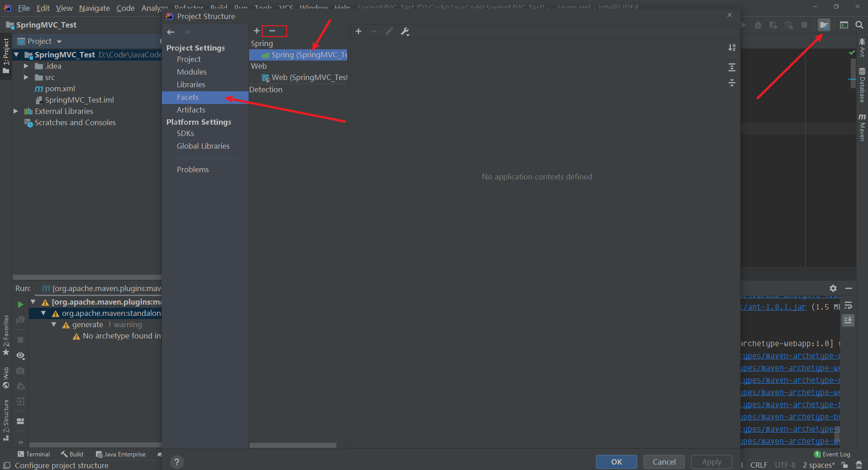Toggle the read-only lock in status bar
The width and height of the screenshot is (868, 470).
[844, 465]
